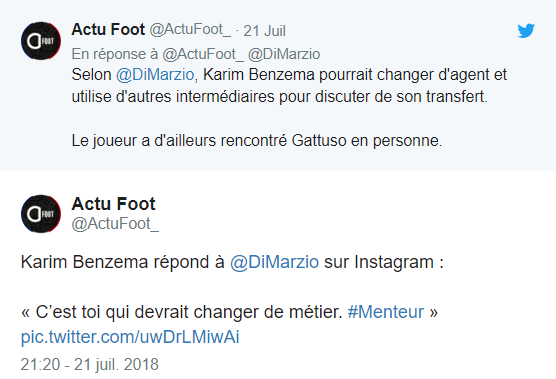This screenshot has width=556, height=379.
Task: Click the 21:20 - 21 juil. 2018 timestamp
Action: tap(89, 364)
